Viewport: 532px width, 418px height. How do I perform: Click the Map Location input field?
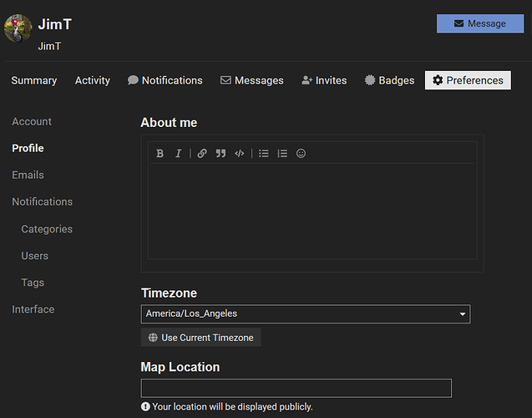296,388
